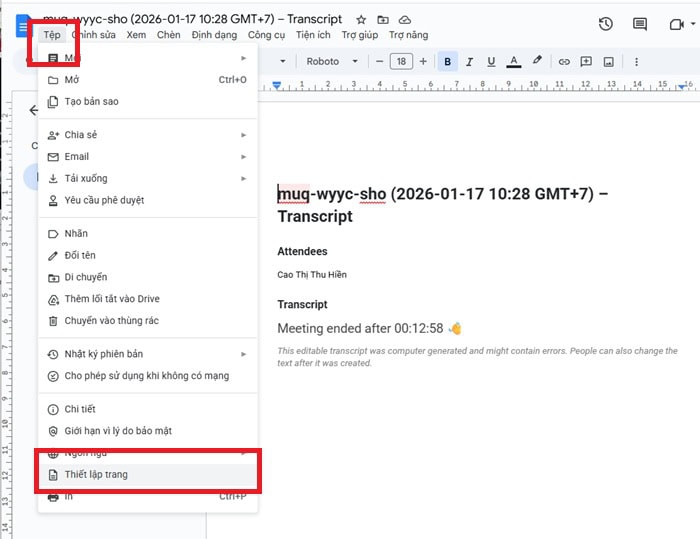The width and height of the screenshot is (700, 539).
Task: Select Giới hạn vì lý do bảo mật
Action: (147, 431)
